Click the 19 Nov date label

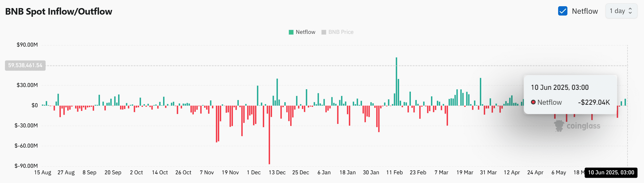click(230, 172)
